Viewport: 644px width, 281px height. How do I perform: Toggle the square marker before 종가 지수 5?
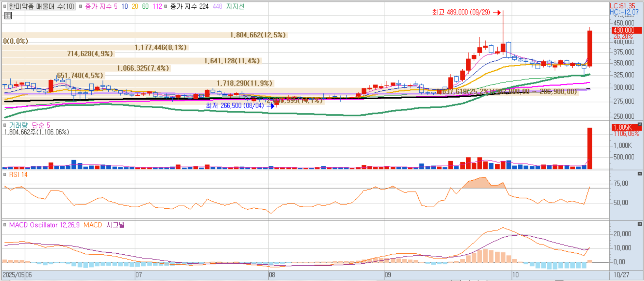point(81,6)
